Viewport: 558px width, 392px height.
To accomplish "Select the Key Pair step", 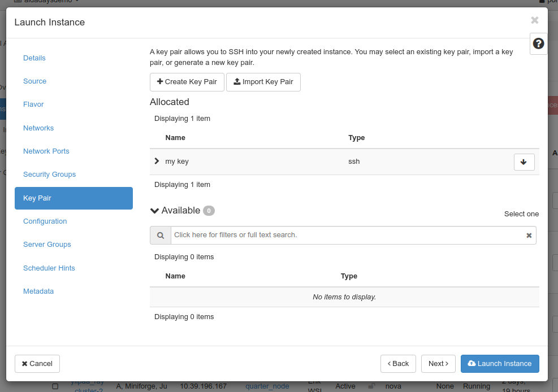I will click(73, 198).
